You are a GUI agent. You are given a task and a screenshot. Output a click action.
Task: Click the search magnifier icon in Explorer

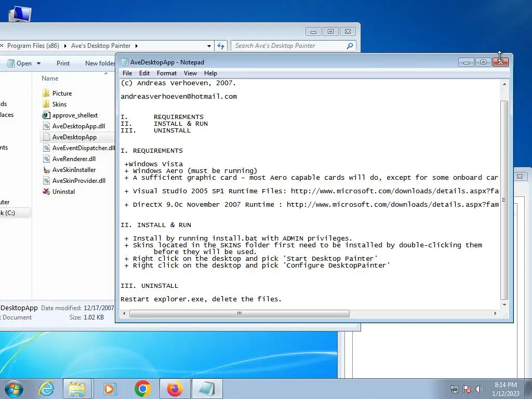click(x=350, y=46)
